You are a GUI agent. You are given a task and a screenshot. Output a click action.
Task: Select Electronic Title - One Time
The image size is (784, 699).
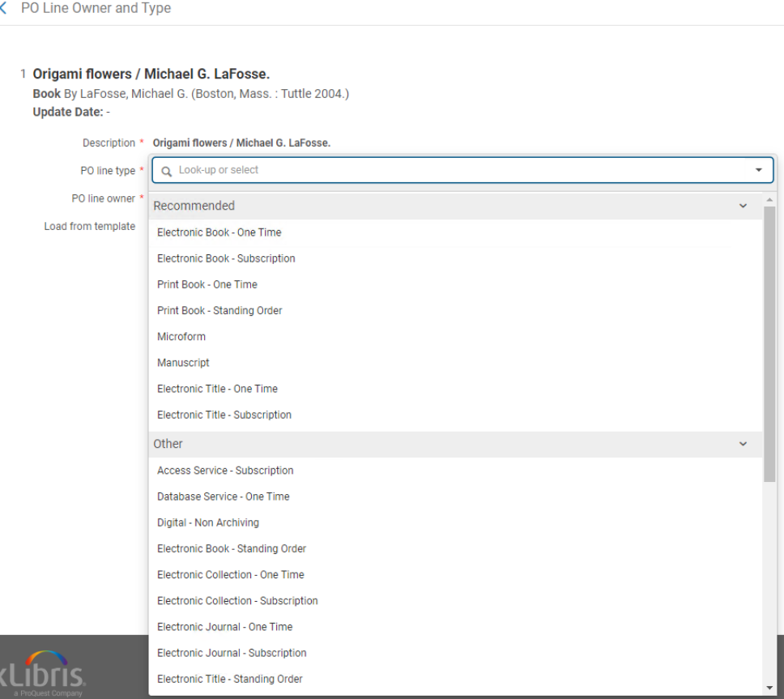click(455, 389)
